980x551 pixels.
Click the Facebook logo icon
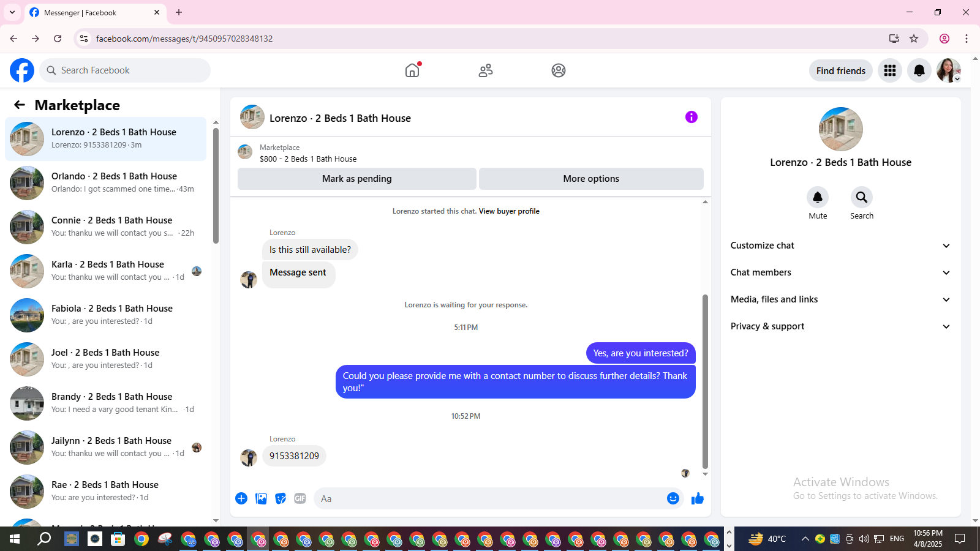coord(22,70)
